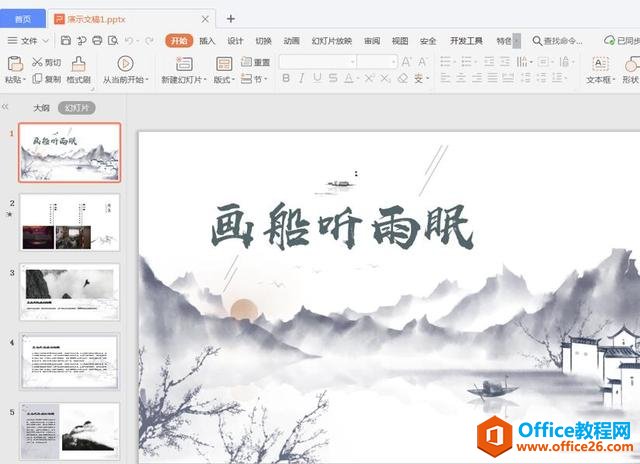Click the Text Box (文本框) icon
This screenshot has width=640, height=464.
[600, 64]
